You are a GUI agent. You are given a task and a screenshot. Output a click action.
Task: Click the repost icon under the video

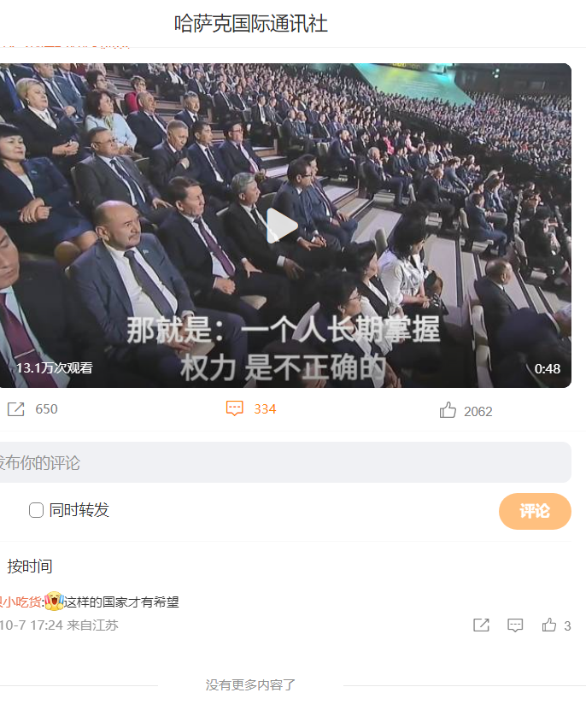[15, 409]
